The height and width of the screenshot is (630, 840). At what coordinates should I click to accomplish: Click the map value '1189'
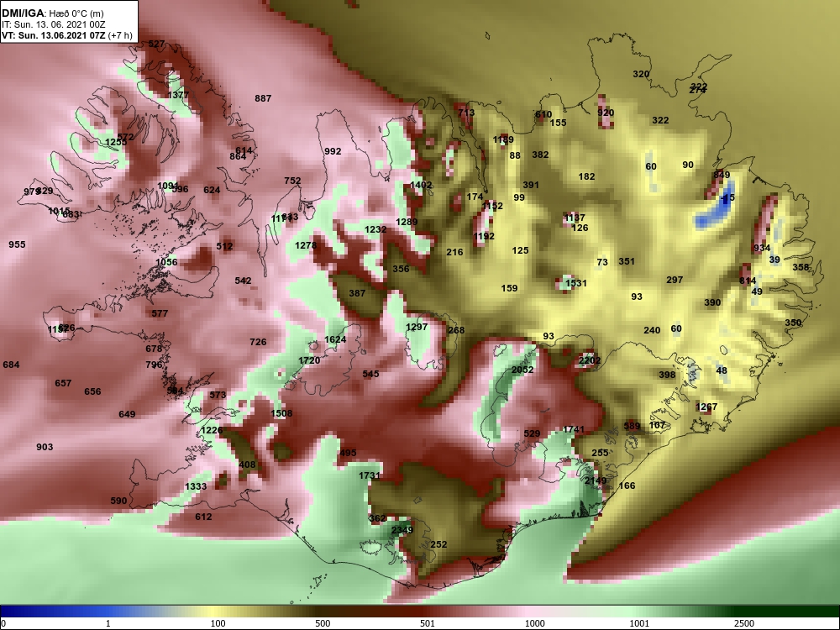point(503,139)
